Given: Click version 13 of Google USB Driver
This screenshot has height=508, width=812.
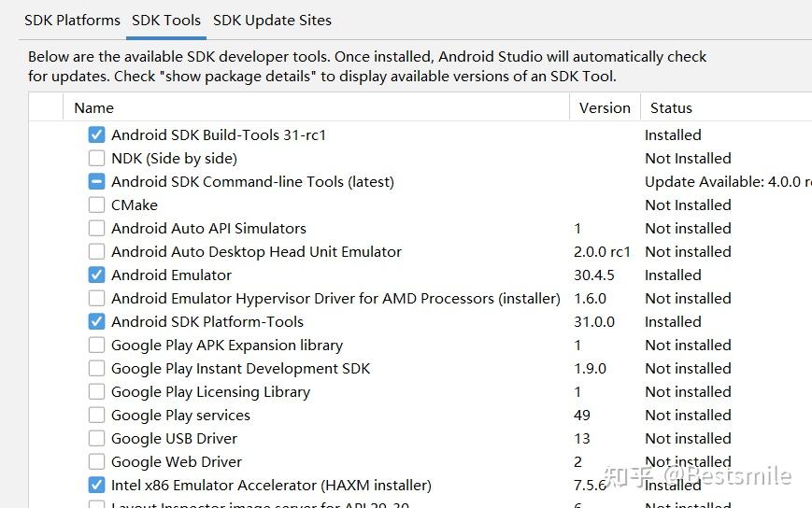Looking at the screenshot, I should tap(582, 438).
